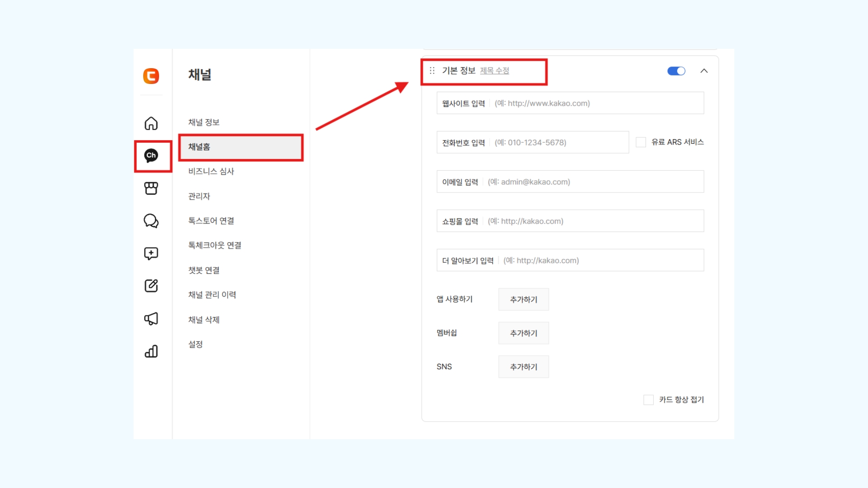The height and width of the screenshot is (488, 868).
Task: Open the megaphone icon in sidebar
Action: coord(151,319)
